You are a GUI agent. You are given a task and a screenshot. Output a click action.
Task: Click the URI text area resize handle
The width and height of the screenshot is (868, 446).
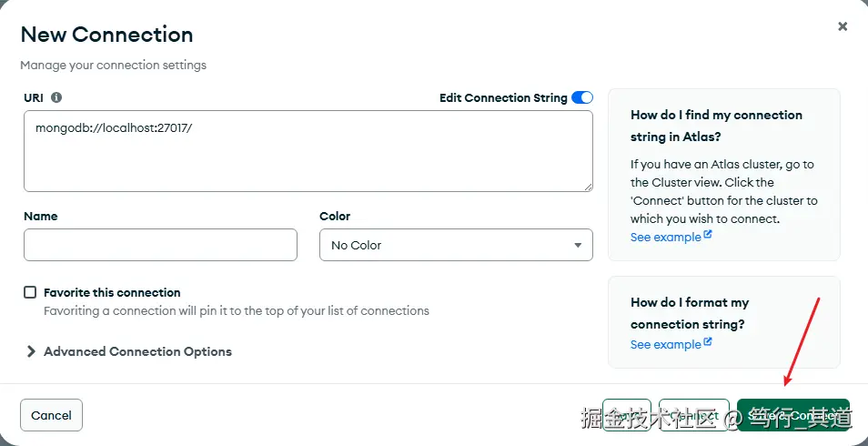click(588, 187)
